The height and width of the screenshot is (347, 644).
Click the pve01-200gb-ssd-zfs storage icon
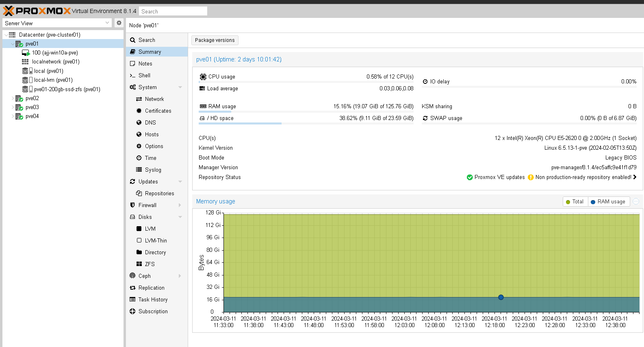(x=27, y=89)
